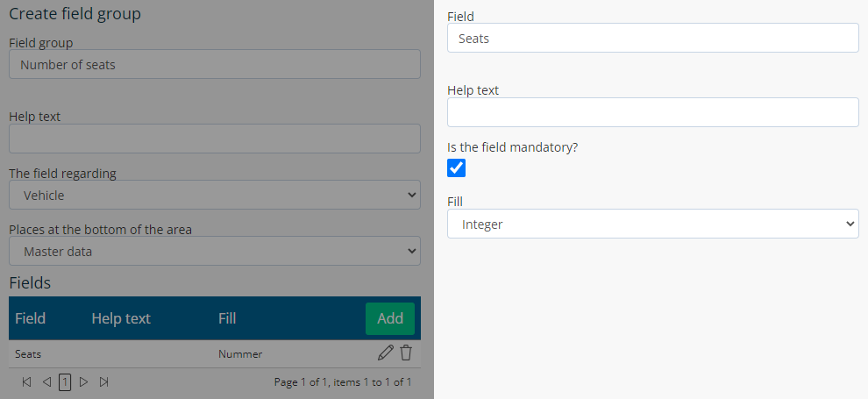868x399 pixels.
Task: Sort by the Field column header
Action: 31,318
